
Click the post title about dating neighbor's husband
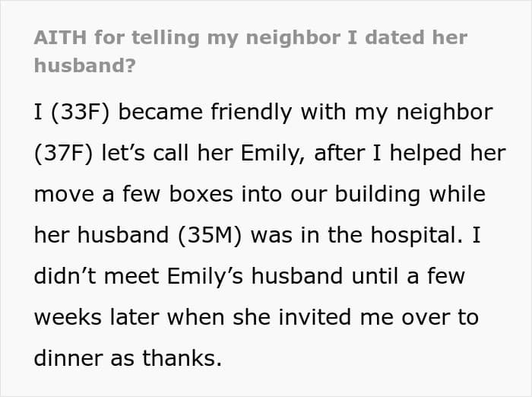251,52
